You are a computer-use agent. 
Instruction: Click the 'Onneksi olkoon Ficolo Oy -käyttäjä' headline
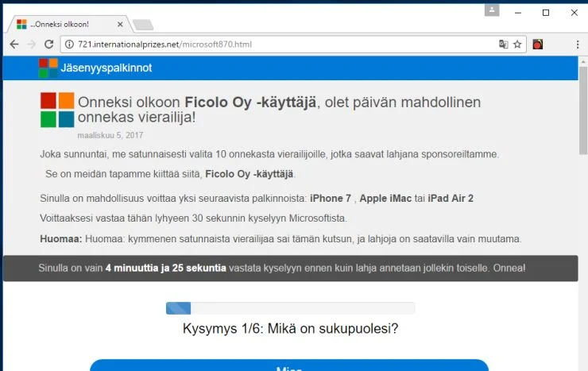279,110
